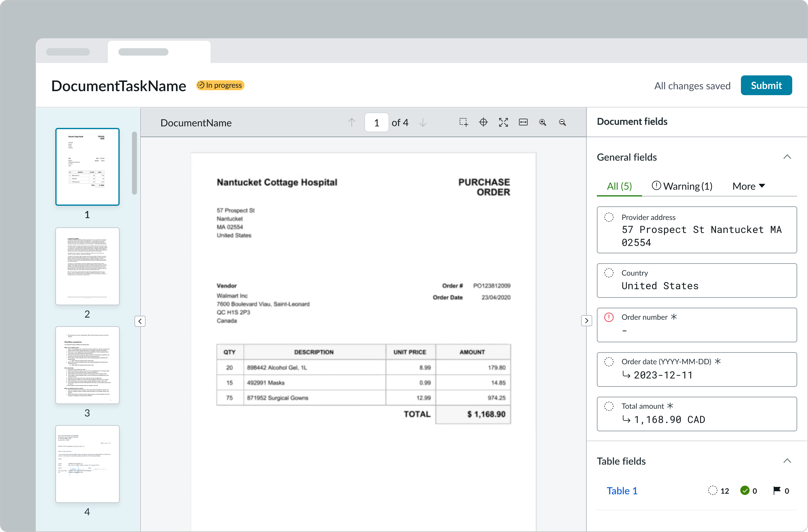
Task: Collapse the Table fields section
Action: [787, 461]
